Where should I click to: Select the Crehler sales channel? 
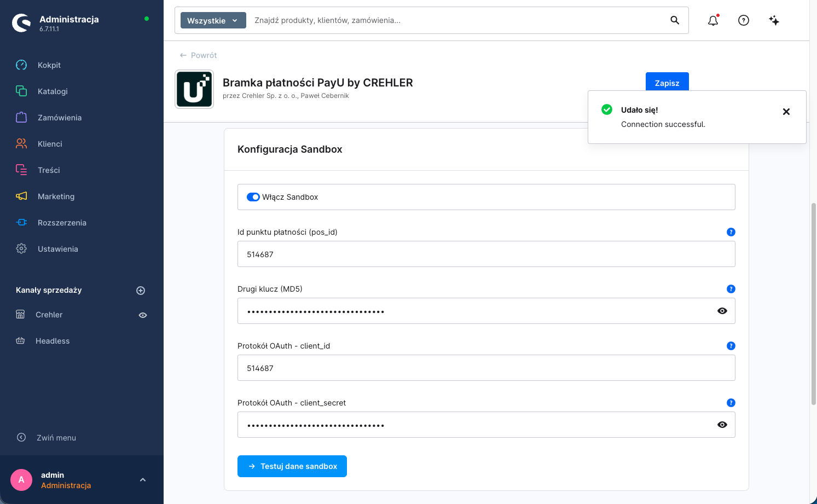click(49, 315)
